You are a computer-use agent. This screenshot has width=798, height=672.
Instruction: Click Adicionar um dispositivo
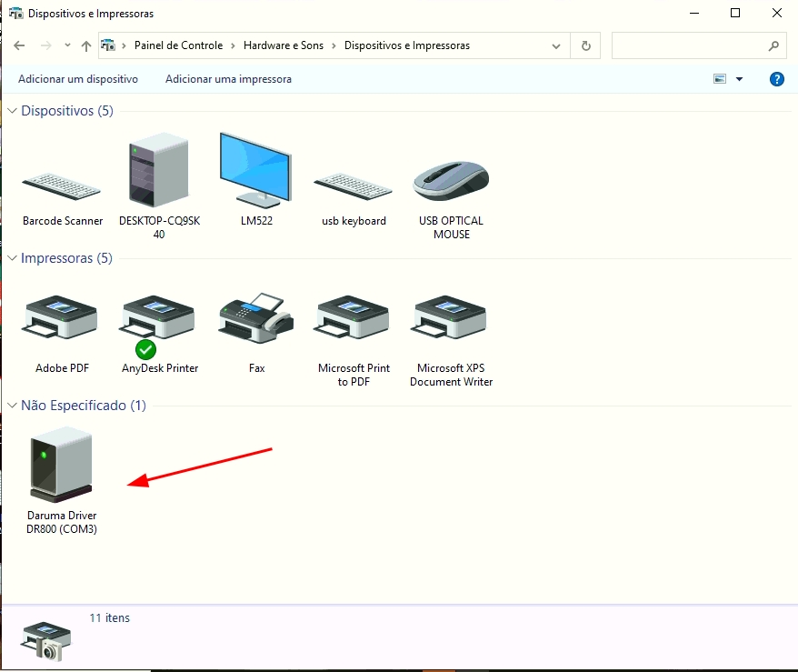(x=78, y=79)
